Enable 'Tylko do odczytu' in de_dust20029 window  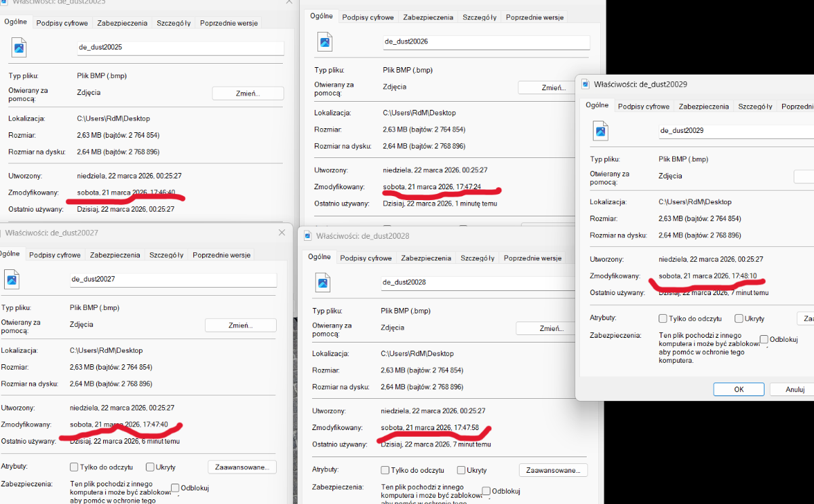point(663,319)
